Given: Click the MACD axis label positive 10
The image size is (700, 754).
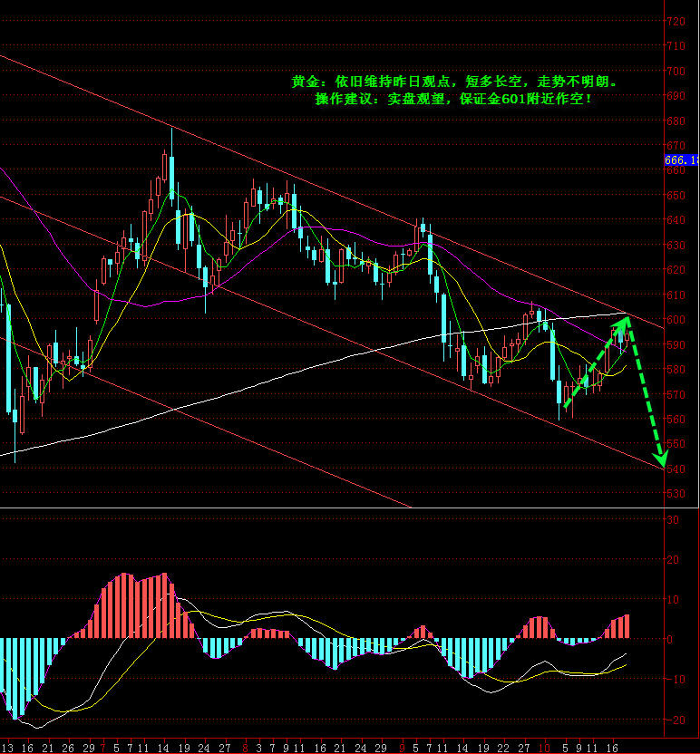Looking at the screenshot, I should pyautogui.click(x=673, y=600).
